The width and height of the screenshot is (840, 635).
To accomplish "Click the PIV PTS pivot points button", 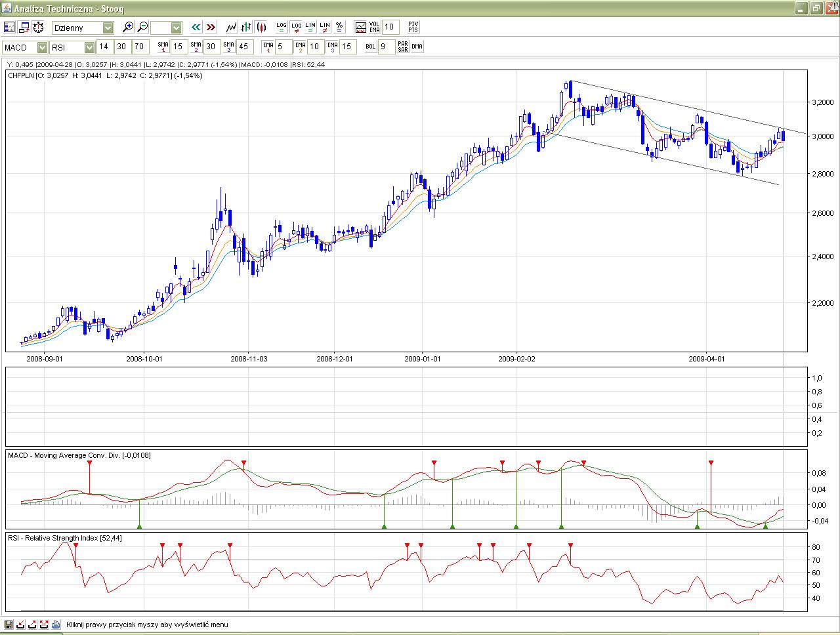I will pos(413,27).
